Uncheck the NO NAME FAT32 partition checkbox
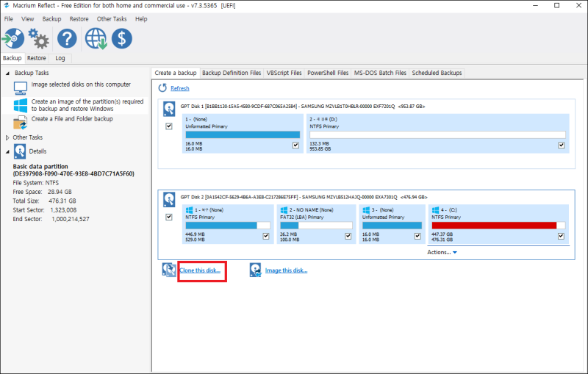Image resolution: width=588 pixels, height=374 pixels. [x=348, y=236]
